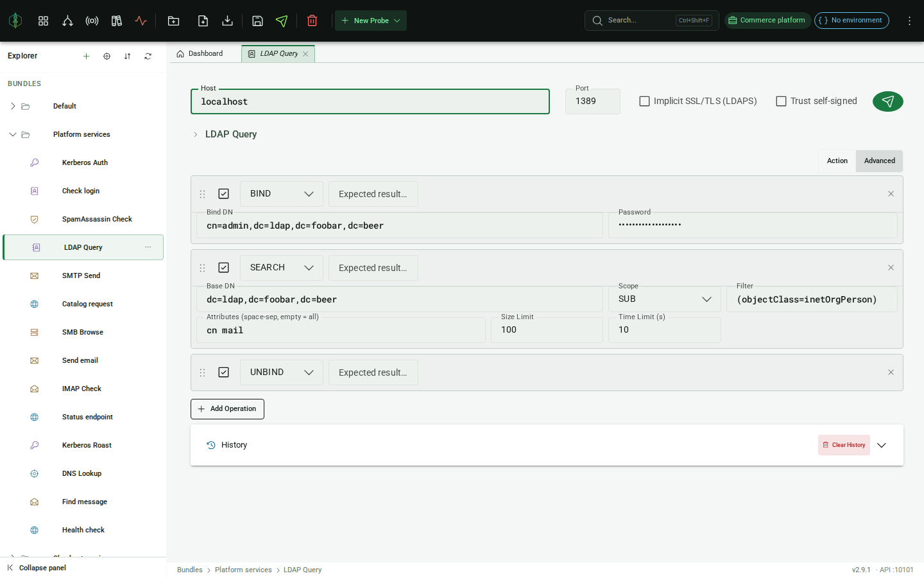Open the New Probe dropdown
Screen dimensions: 924x578
pos(370,21)
